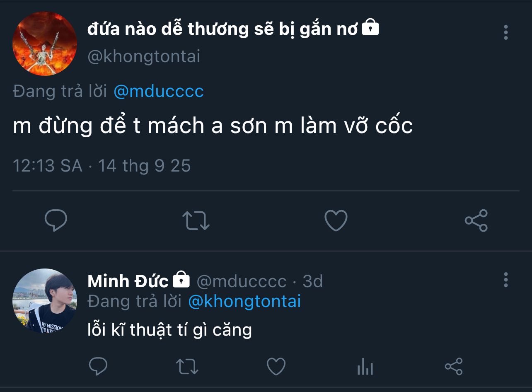Share the main tweet
The image size is (532, 392).
point(476,220)
